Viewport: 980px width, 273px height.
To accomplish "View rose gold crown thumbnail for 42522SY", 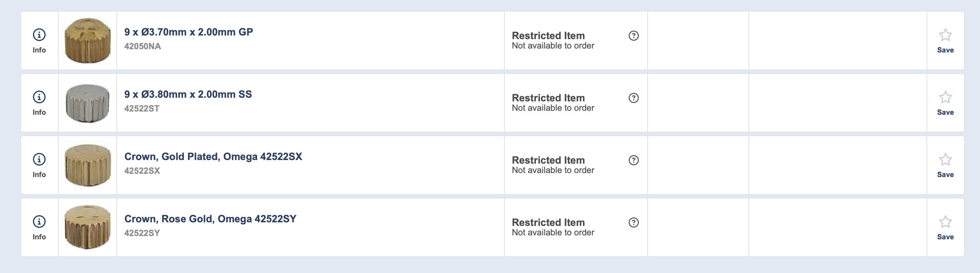I will click(88, 227).
